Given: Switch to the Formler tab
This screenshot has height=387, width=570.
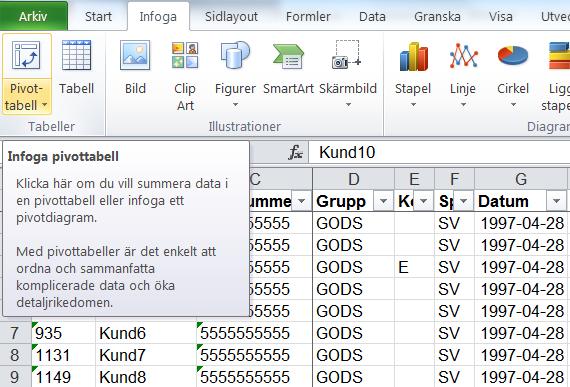Looking at the screenshot, I should (308, 16).
